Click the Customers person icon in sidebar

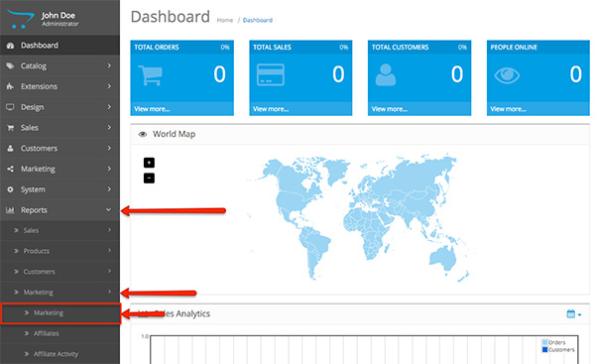pyautogui.click(x=10, y=149)
